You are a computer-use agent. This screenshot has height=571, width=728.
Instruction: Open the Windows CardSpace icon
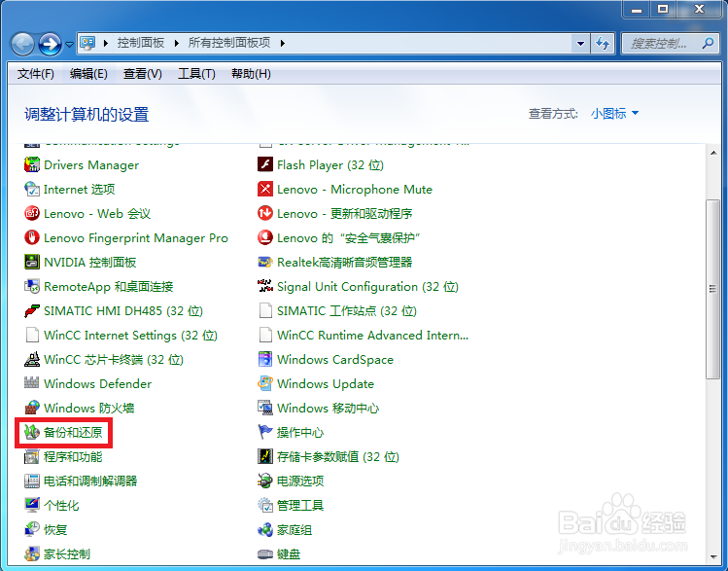tap(265, 359)
